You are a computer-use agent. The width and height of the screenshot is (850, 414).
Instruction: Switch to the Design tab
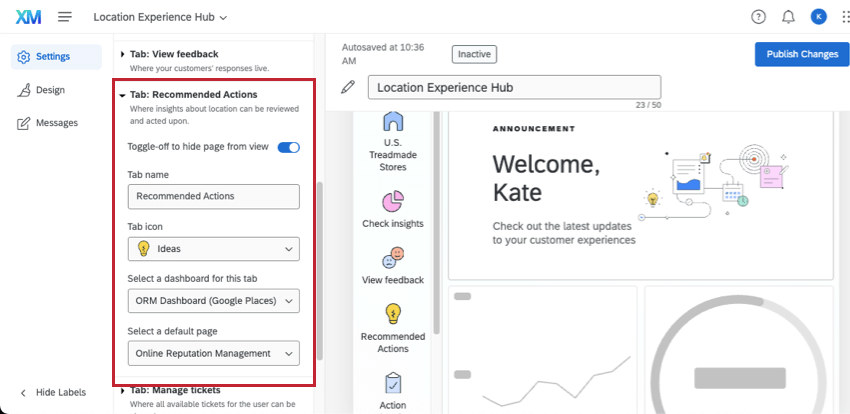(x=50, y=90)
